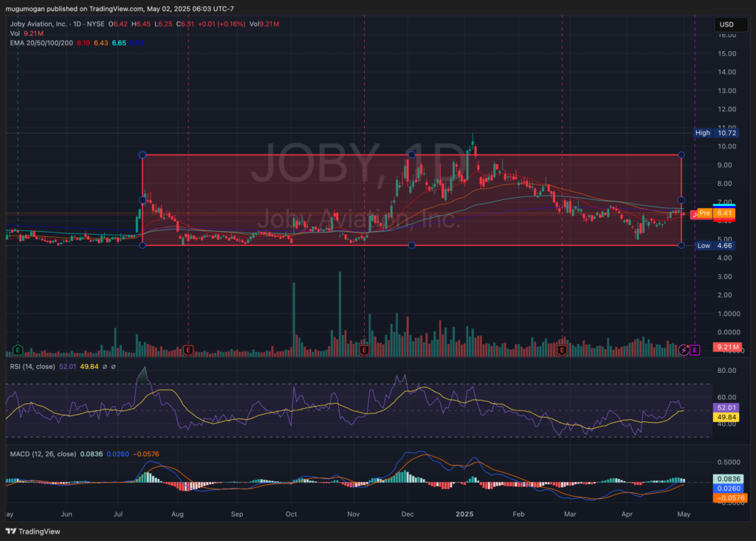This screenshot has width=756, height=541.
Task: Click the cyan EMA value 6.65
Action: [x=119, y=43]
